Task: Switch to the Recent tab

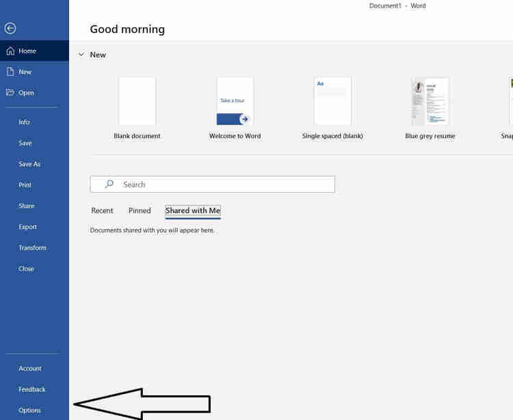Action: 102,211
